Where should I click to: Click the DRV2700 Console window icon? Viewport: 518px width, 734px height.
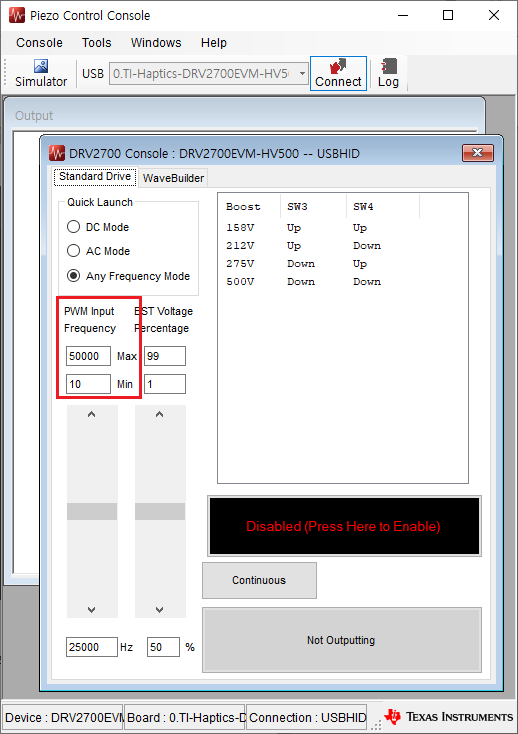point(57,153)
